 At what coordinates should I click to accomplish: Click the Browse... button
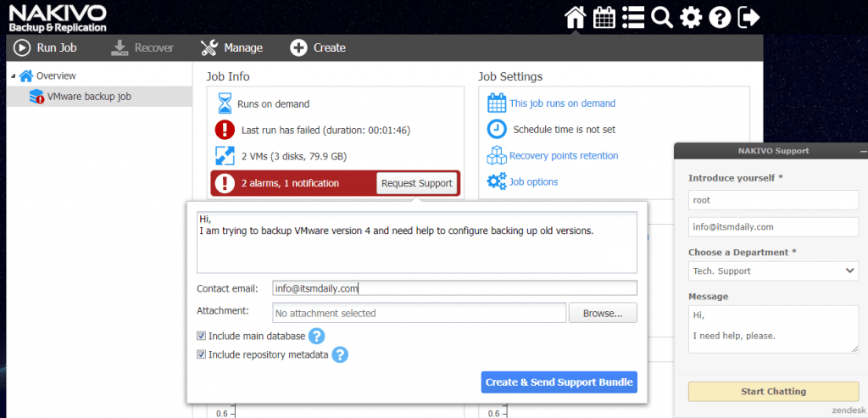603,313
